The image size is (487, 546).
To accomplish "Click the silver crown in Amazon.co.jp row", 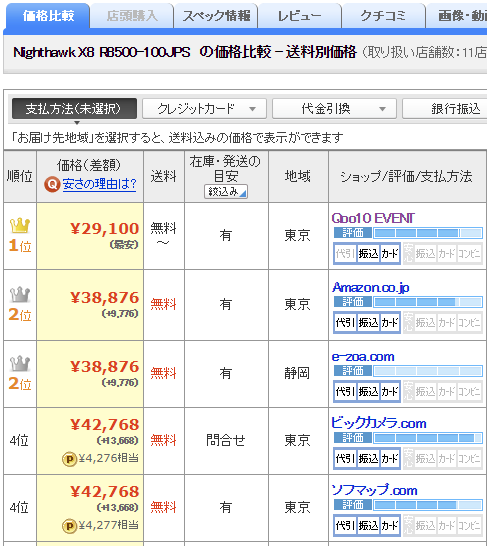I will (20, 294).
